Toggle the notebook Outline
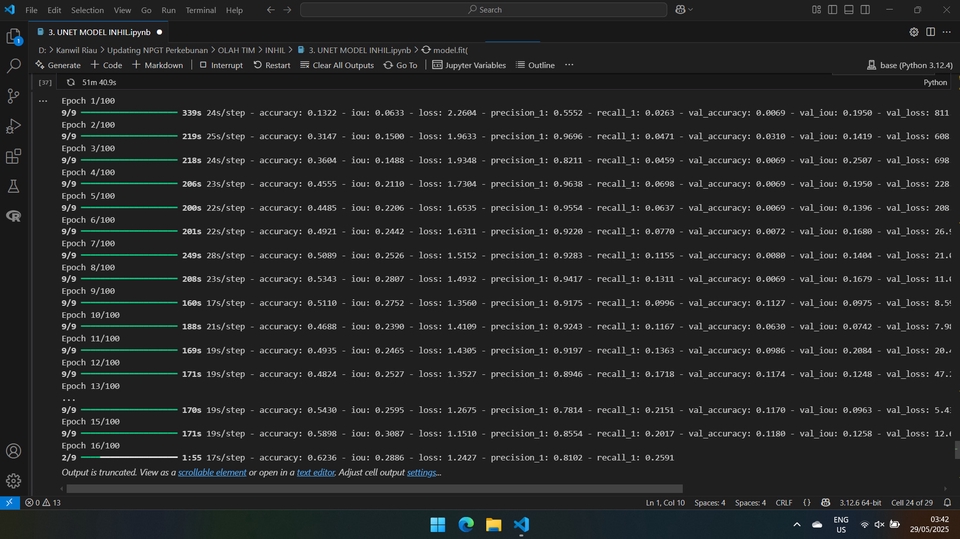960x539 pixels. point(535,65)
